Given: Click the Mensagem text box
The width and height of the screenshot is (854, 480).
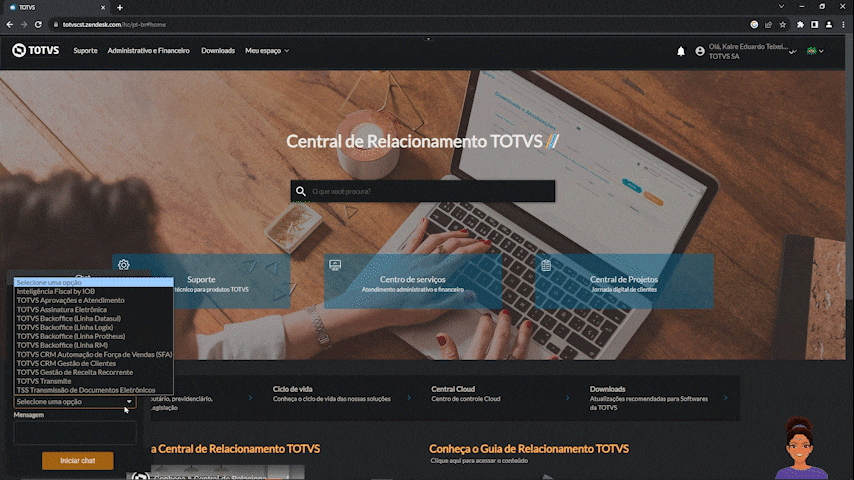Looking at the screenshot, I should (x=75, y=433).
